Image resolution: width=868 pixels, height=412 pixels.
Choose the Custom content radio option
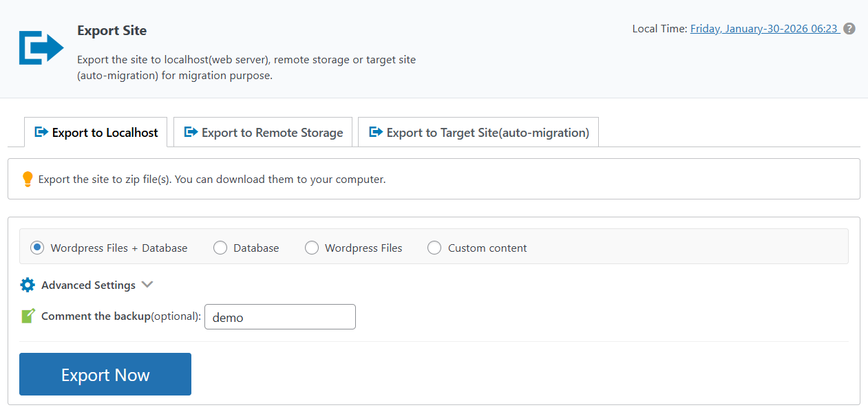(x=434, y=248)
